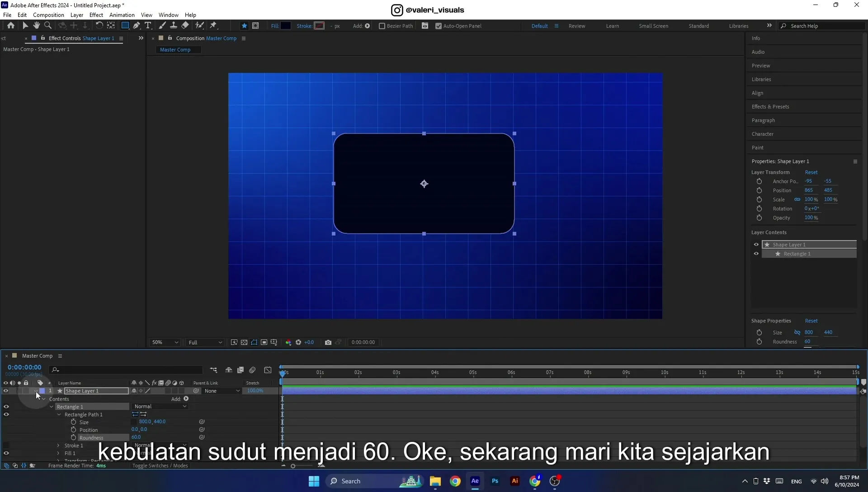This screenshot has height=492, width=868.
Task: Click Roundness stopwatch in timeline
Action: point(73,437)
